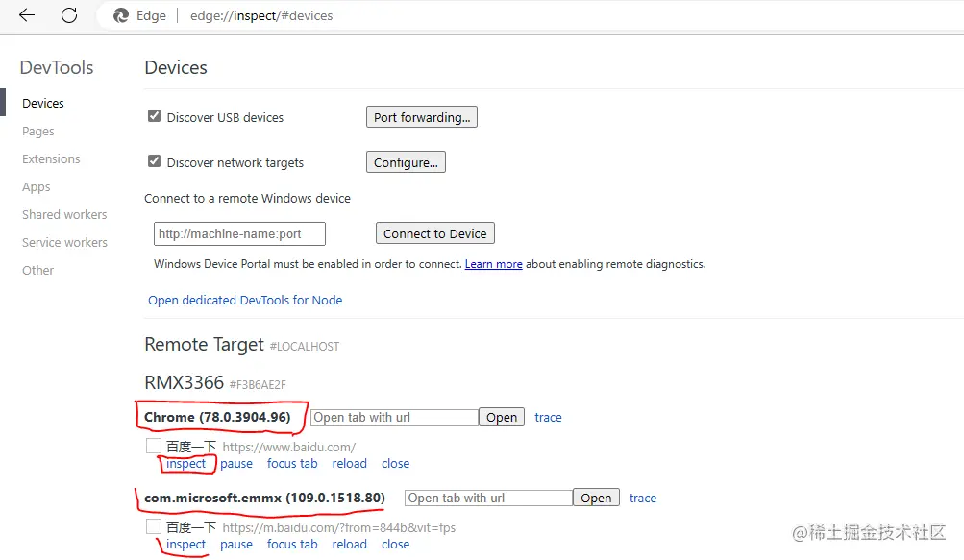
Task: Click the com.microsoft.emmx (109.0.1518.80) heading
Action: coord(265,498)
